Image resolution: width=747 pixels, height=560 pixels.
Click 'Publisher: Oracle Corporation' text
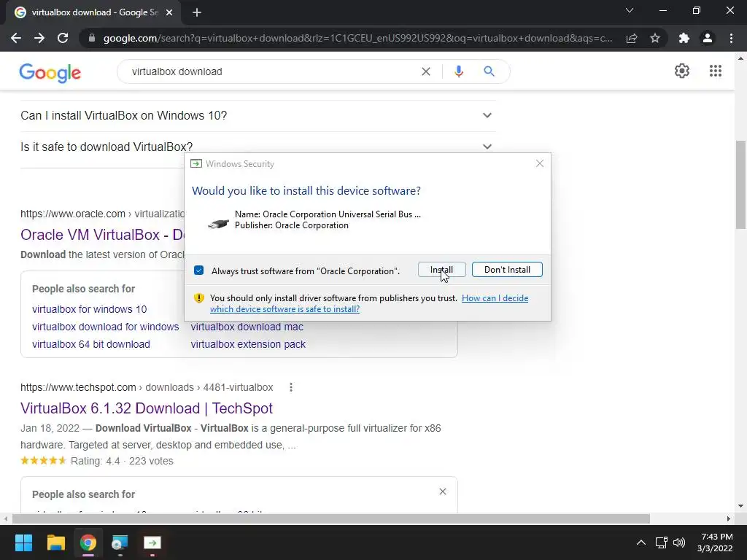point(292,225)
